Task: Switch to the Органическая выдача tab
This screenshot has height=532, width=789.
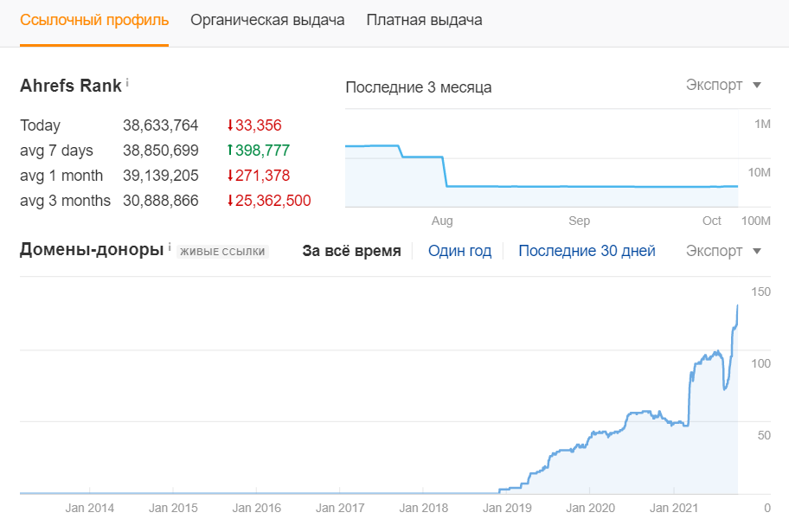Action: (x=267, y=20)
